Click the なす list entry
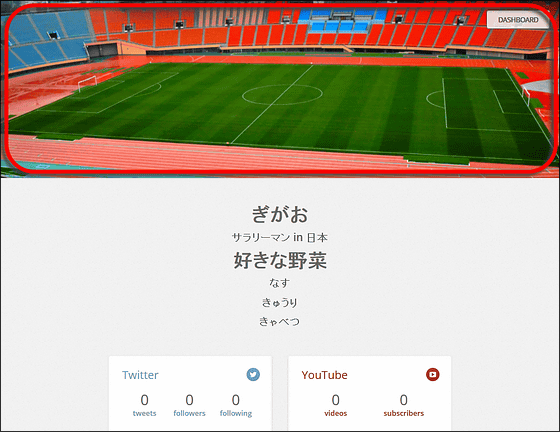This screenshot has height=432, width=560. click(x=280, y=283)
